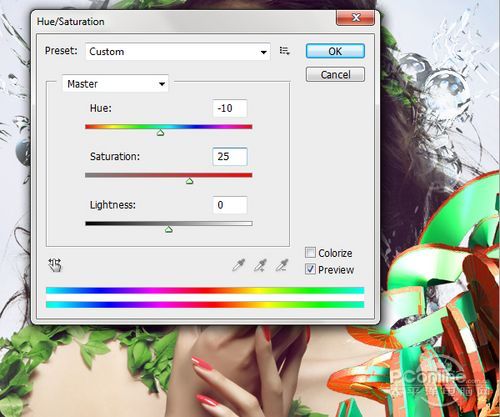Click the Preset dropdown arrow
This screenshot has height=417, width=500.
point(263,52)
